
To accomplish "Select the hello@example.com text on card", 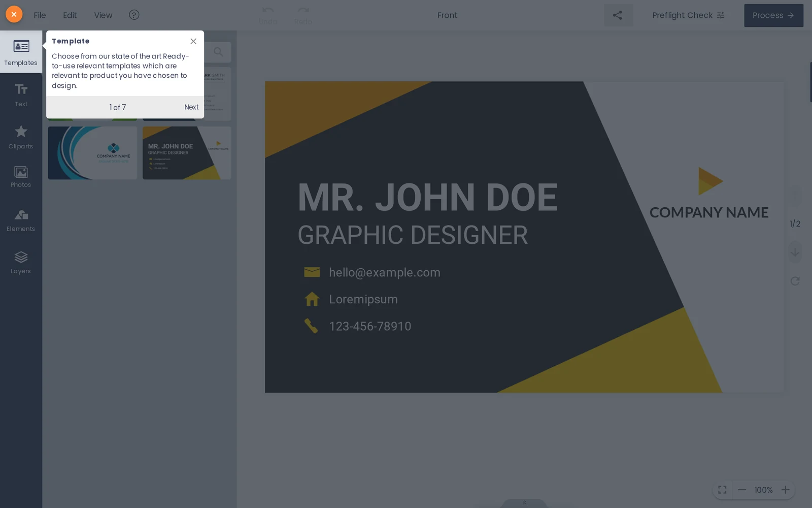I will click(x=385, y=272).
